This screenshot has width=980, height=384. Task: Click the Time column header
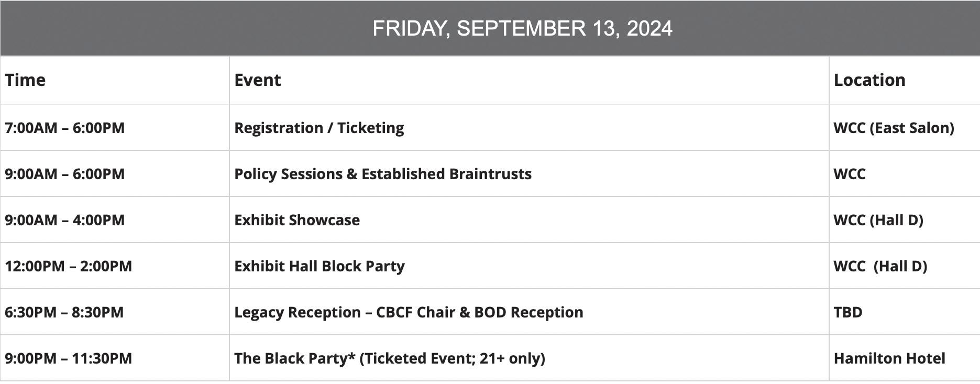pyautogui.click(x=25, y=80)
